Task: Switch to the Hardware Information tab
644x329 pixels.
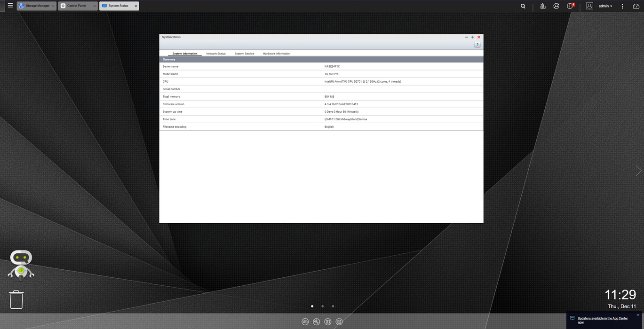Action: [277, 54]
